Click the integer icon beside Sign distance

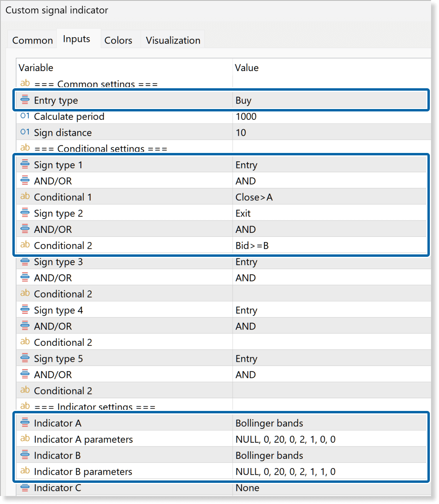25,132
